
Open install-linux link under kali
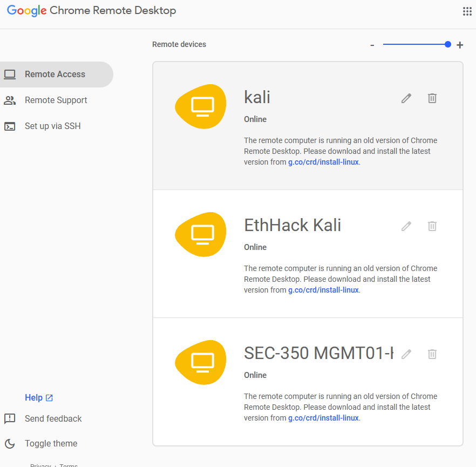(x=323, y=162)
